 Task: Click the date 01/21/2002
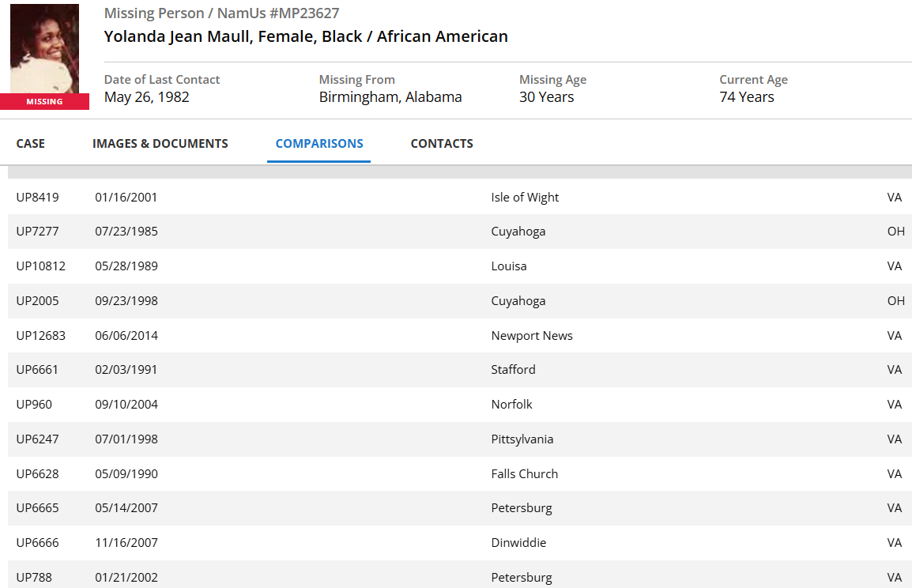(126, 578)
